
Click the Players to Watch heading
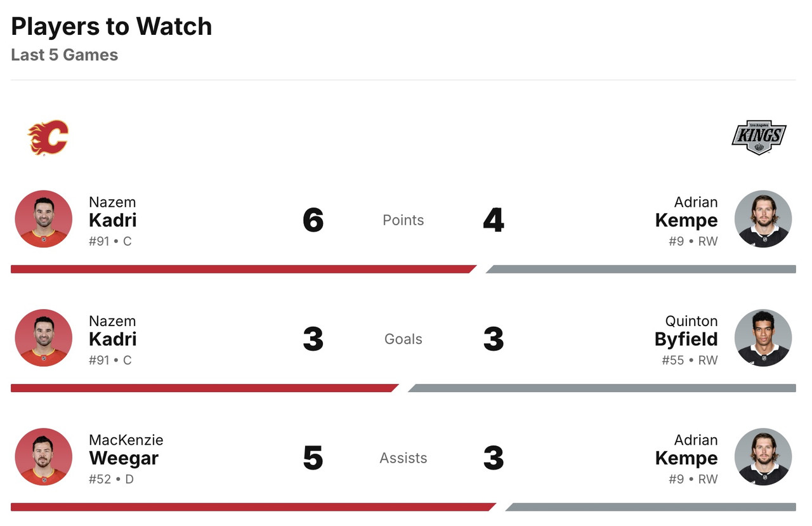coord(112,27)
